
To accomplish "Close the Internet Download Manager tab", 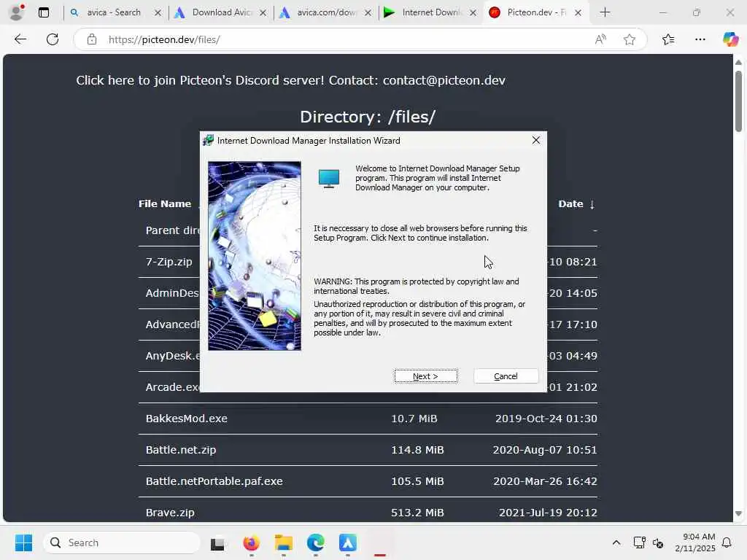I will 473,13.
